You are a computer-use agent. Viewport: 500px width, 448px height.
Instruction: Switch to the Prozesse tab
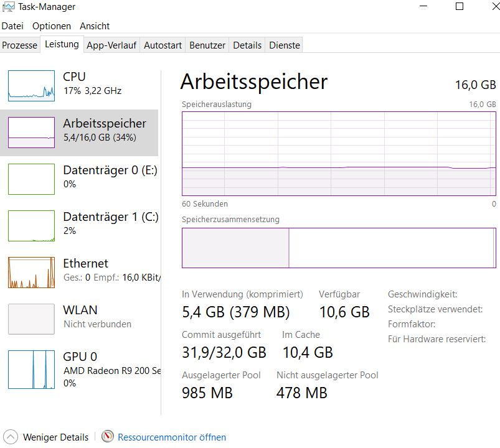point(20,45)
